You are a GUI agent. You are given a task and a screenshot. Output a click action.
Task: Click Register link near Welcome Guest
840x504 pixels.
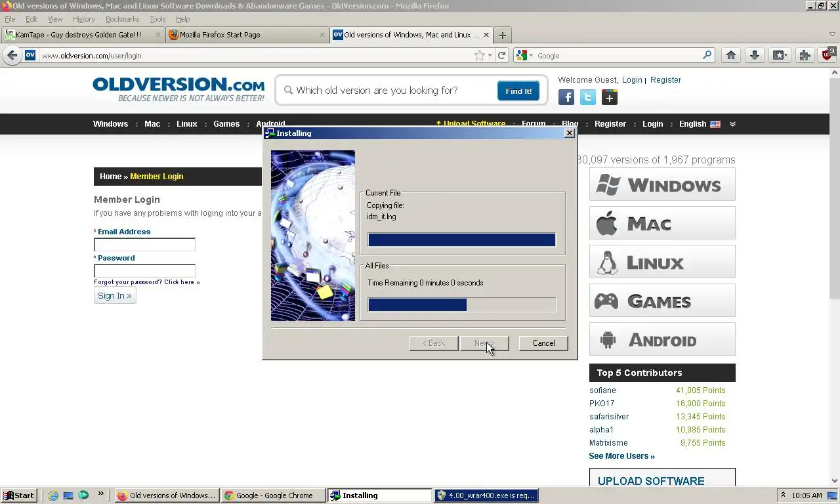click(x=665, y=80)
